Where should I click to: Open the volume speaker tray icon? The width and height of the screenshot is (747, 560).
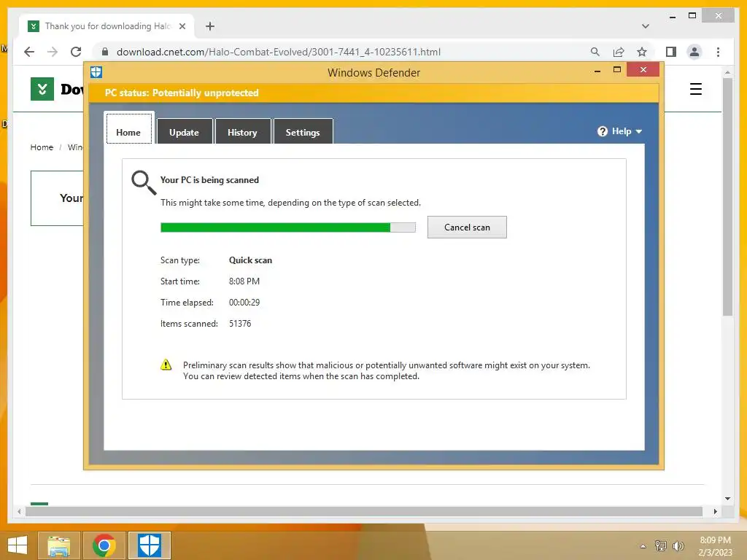pos(678,545)
